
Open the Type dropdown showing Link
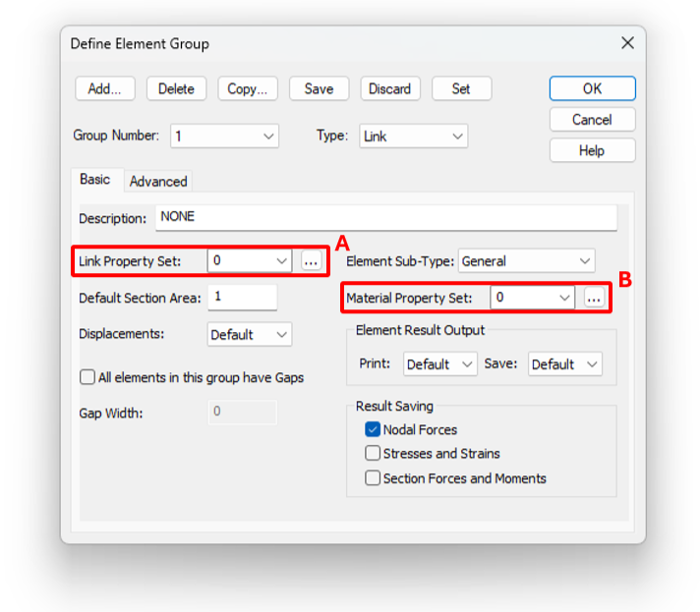(413, 136)
